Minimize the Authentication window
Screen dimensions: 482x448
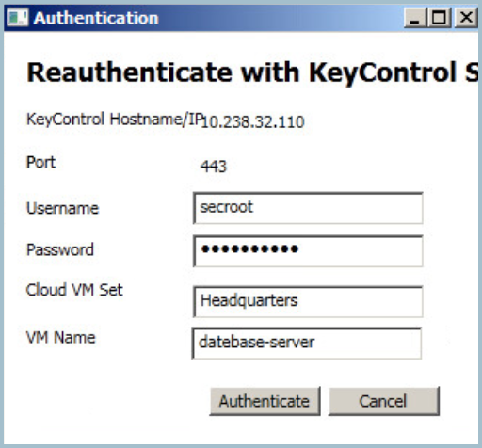click(415, 18)
